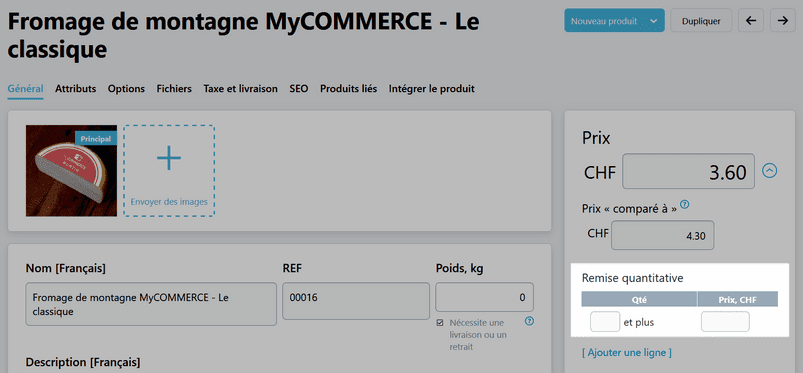Image resolution: width=803 pixels, height=373 pixels.
Task: Click 'Envoyer des images' link text
Action: (x=169, y=202)
